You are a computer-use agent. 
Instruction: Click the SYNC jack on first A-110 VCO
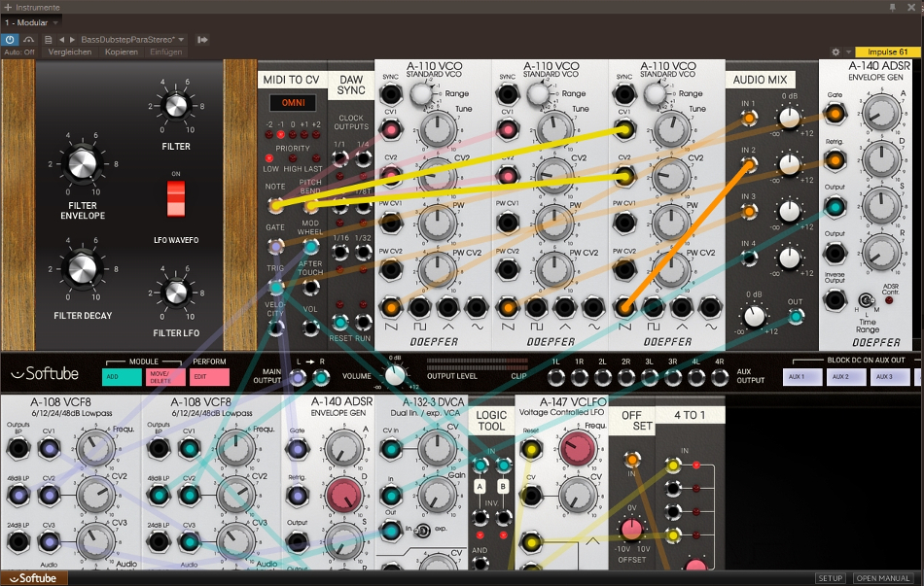click(390, 93)
